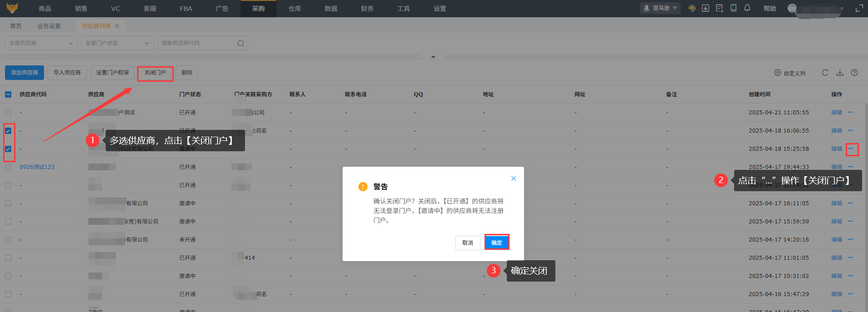This screenshot has width=868, height=312.
Task: Open the 财务 menu
Action: coord(368,8)
